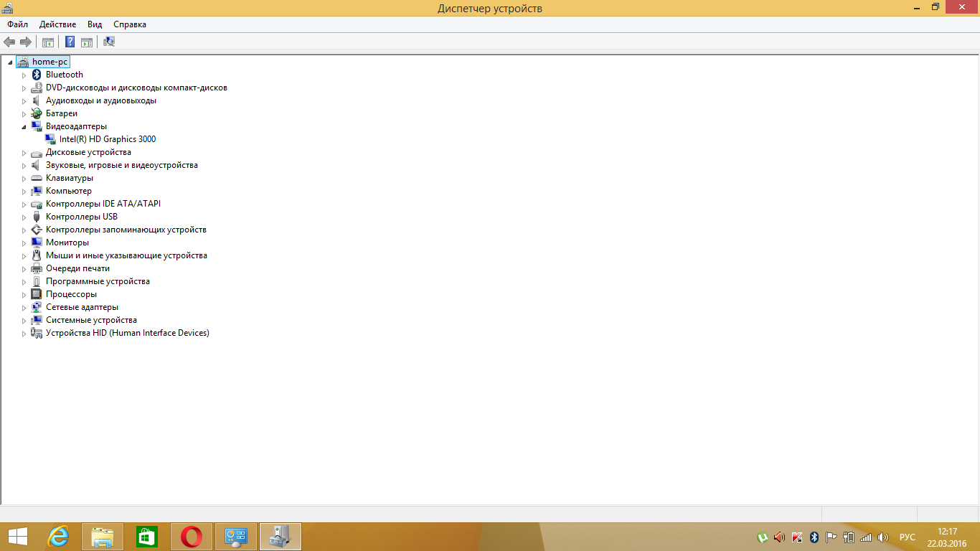Viewport: 980px width, 551px height.
Task: Click the Device Manager taskbar icon
Action: click(x=281, y=536)
